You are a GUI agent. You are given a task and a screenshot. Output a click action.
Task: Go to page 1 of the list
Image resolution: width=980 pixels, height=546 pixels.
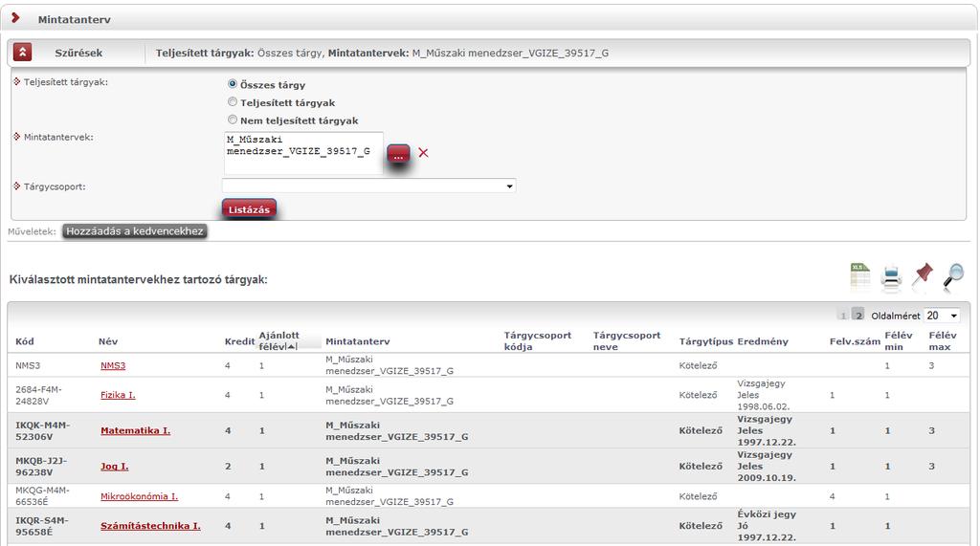tap(843, 317)
